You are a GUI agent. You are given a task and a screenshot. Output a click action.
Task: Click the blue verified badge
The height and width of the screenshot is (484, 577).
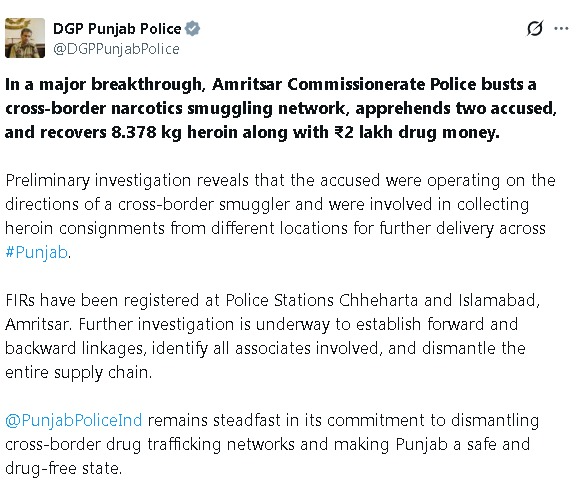192,28
